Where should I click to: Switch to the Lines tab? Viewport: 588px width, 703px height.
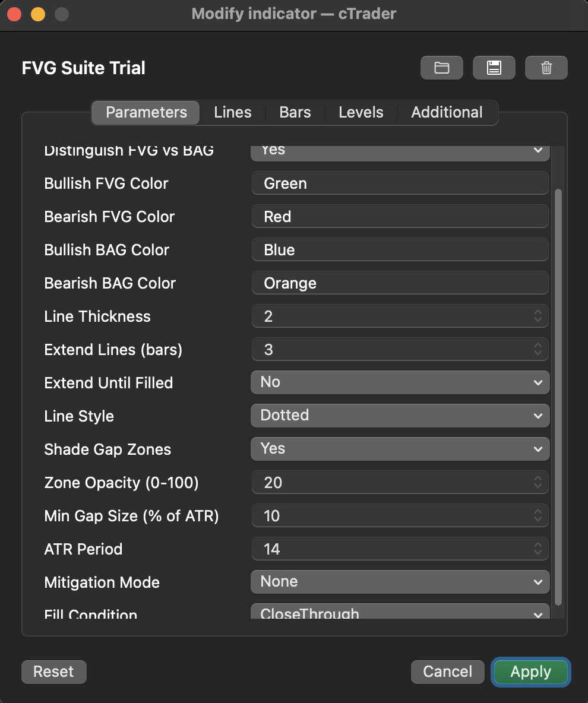click(232, 112)
